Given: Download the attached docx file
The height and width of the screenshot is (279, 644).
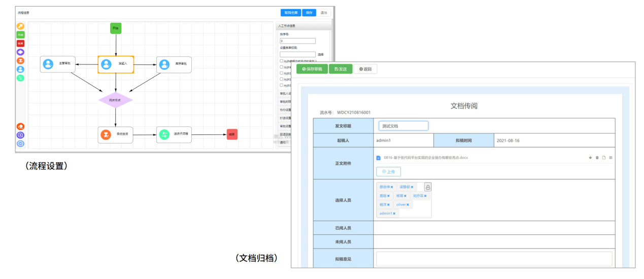Looking at the screenshot, I should (590, 158).
